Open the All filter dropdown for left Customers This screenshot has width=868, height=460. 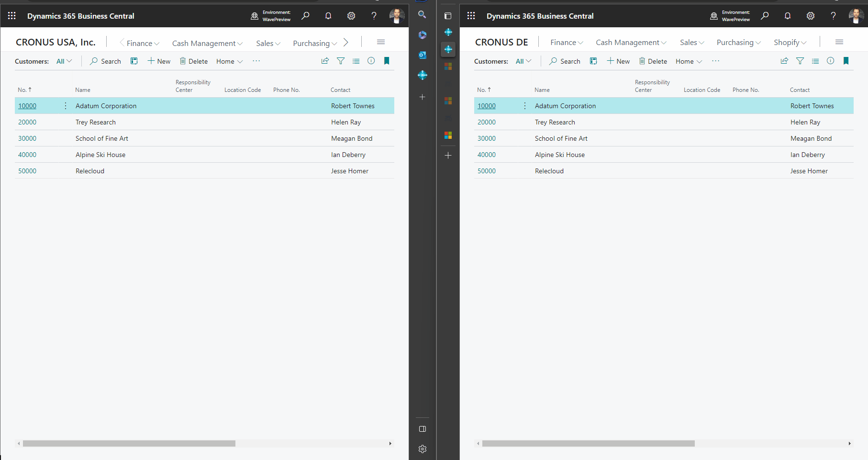(64, 61)
